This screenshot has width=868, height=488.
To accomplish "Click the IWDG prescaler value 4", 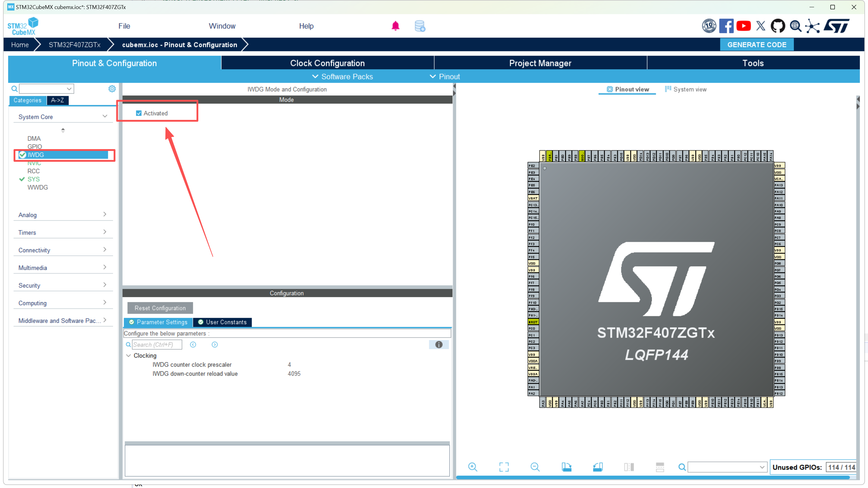I will pos(289,364).
